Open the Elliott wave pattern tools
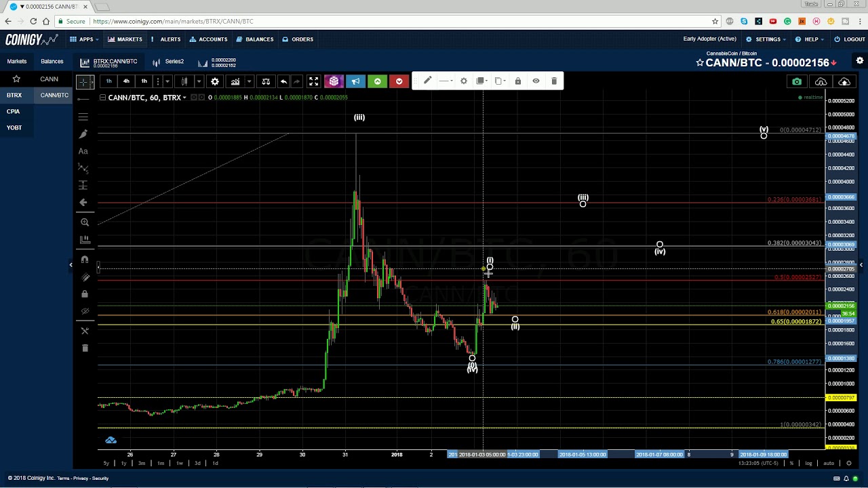This screenshot has width=868, height=488. [83, 167]
